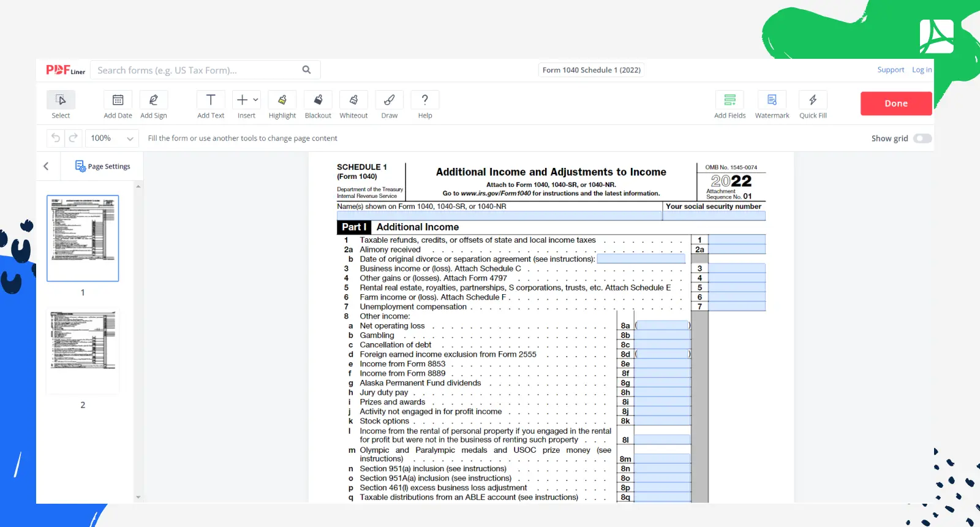
Task: Choose the Blackout tool
Action: (318, 105)
